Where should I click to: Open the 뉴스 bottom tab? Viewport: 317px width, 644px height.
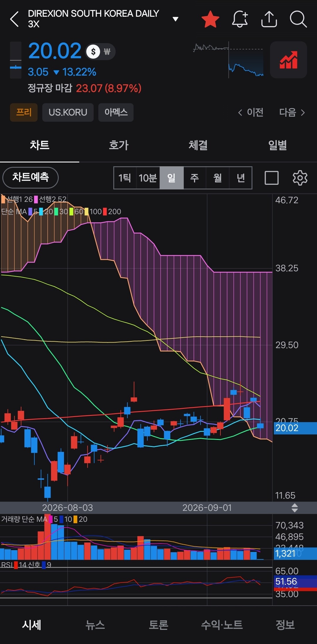(95, 625)
